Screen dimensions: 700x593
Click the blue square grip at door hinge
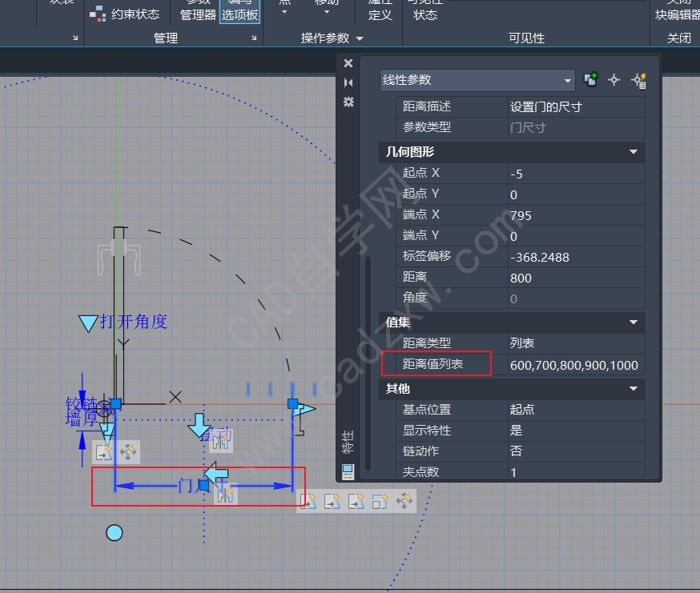pyautogui.click(x=115, y=404)
